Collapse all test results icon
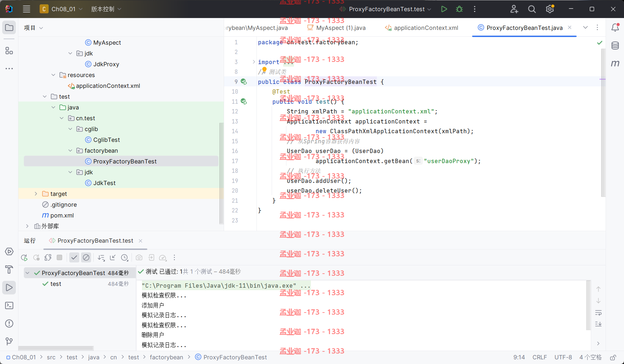Screen dimensions: 624x364 tap(113, 257)
